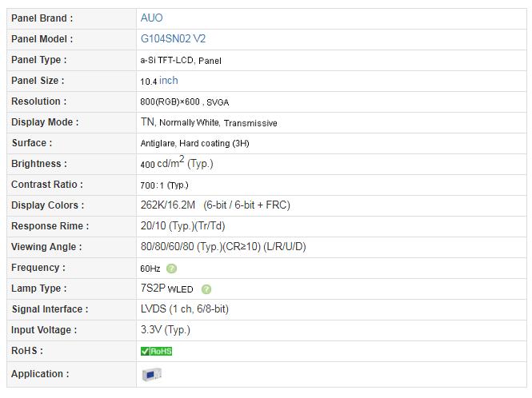Click the 400 cd/m² (Typ.) value
Viewport: 532px width, 398px height.
[177, 162]
